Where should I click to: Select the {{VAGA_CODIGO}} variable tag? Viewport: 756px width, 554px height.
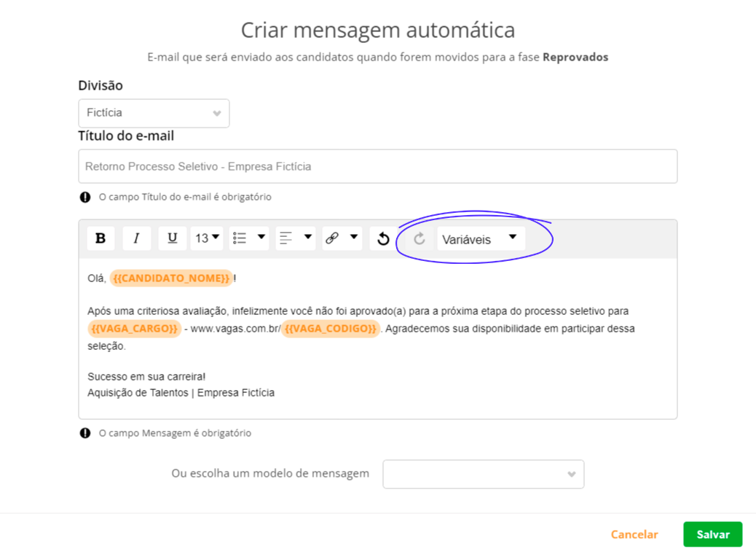click(x=330, y=329)
